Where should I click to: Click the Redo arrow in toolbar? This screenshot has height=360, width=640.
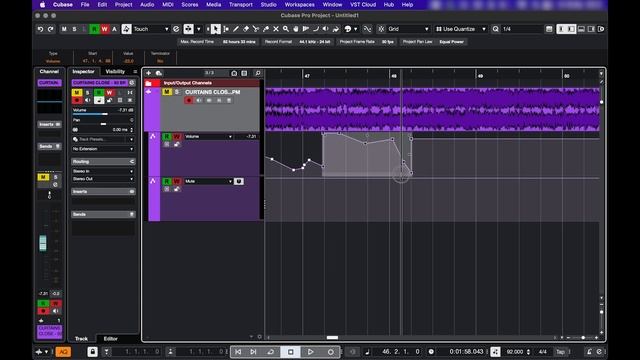coord(50,29)
